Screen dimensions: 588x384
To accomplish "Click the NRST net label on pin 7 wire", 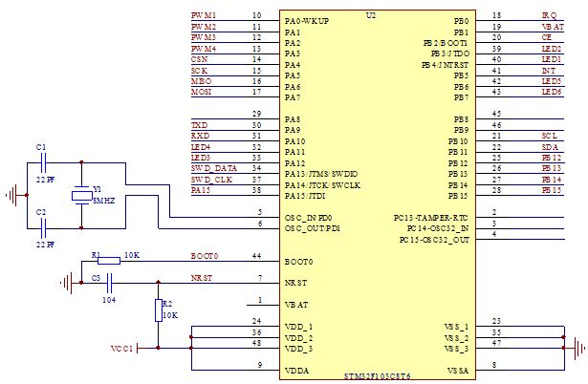I will click(202, 278).
